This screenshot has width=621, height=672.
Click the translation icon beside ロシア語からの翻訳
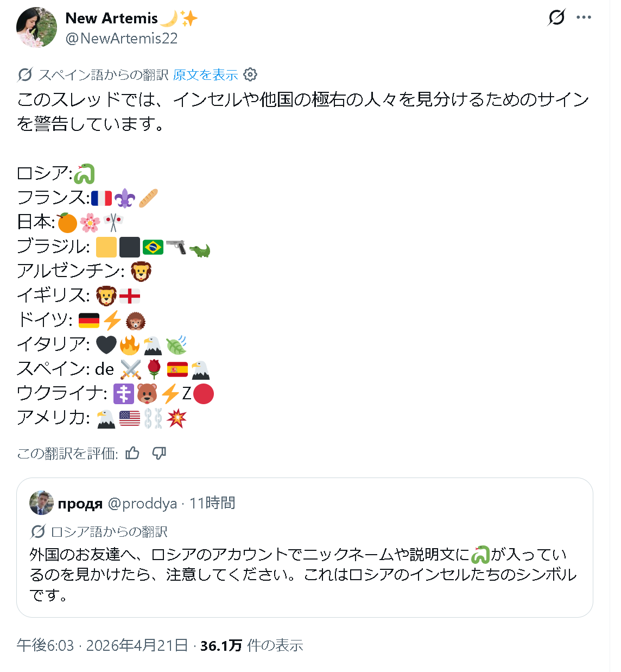click(38, 531)
